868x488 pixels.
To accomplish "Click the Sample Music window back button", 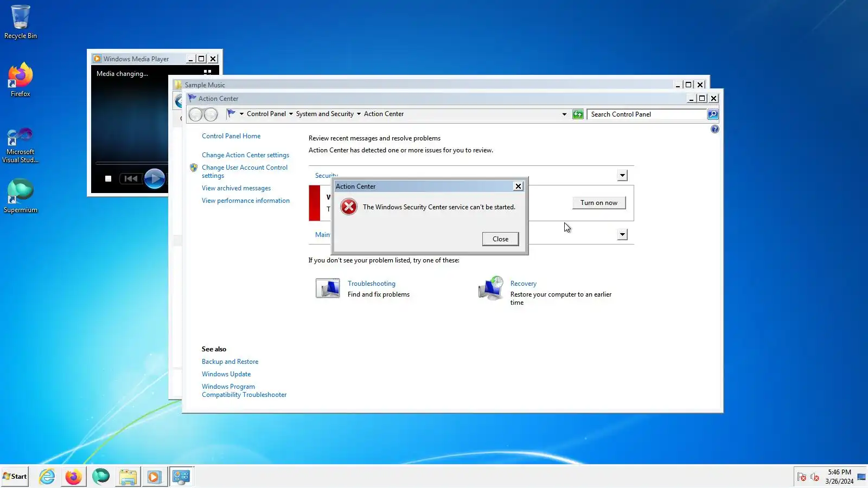I will coord(178,101).
